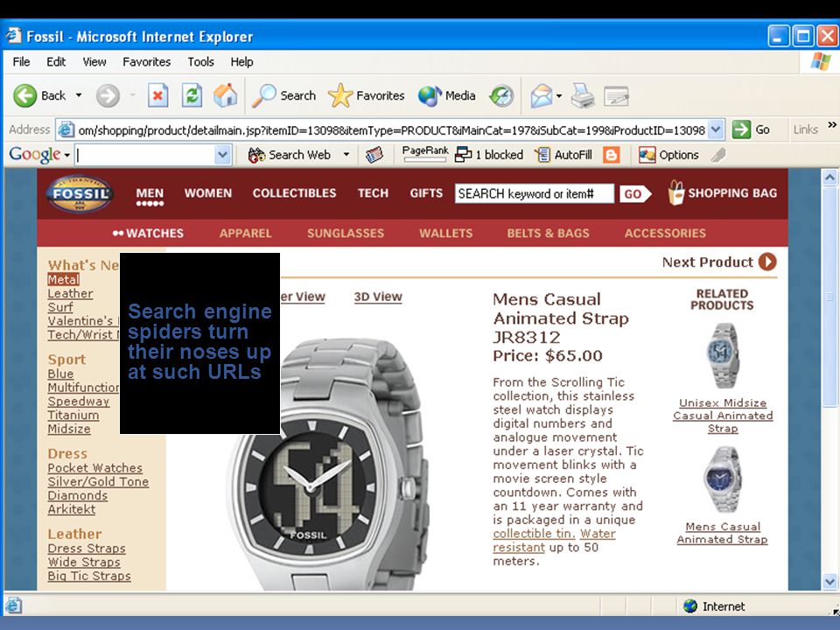Click the Fossil logo
Image resolution: width=840 pixels, height=630 pixels.
(80, 193)
